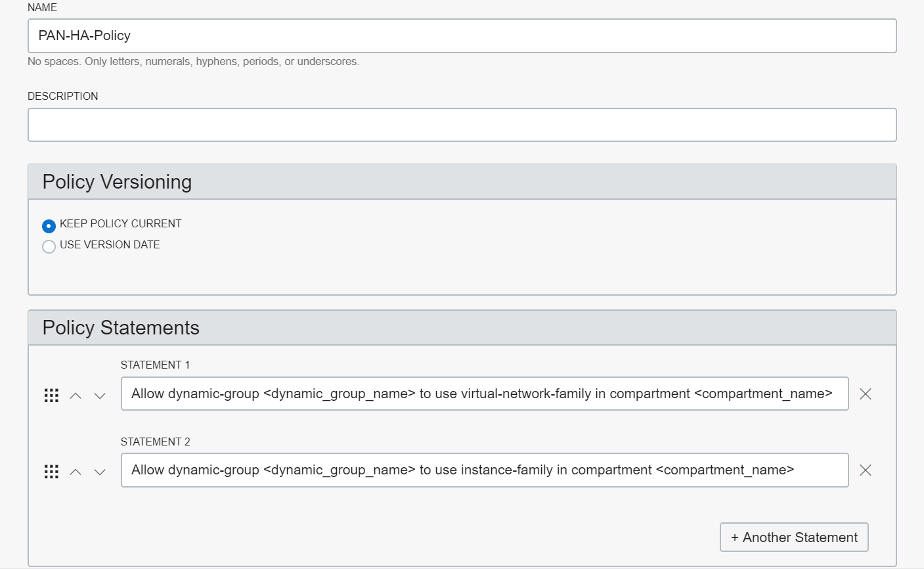Image resolution: width=924 pixels, height=569 pixels.
Task: Move Statement 1 down with arrow
Action: [100, 396]
